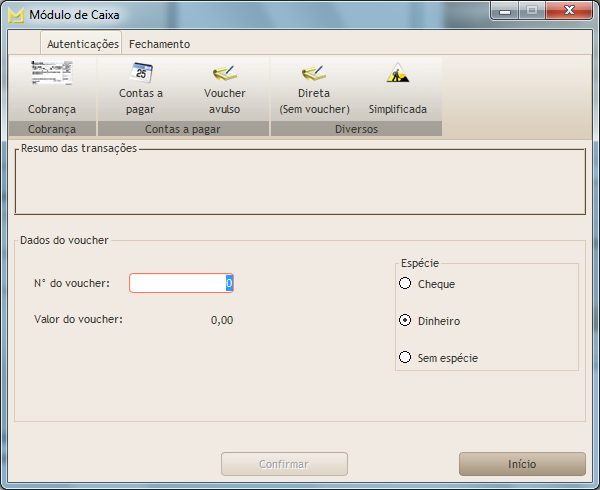Choose Dinheiro as the espécie
Screen dimensions: 600x490
(x=405, y=321)
